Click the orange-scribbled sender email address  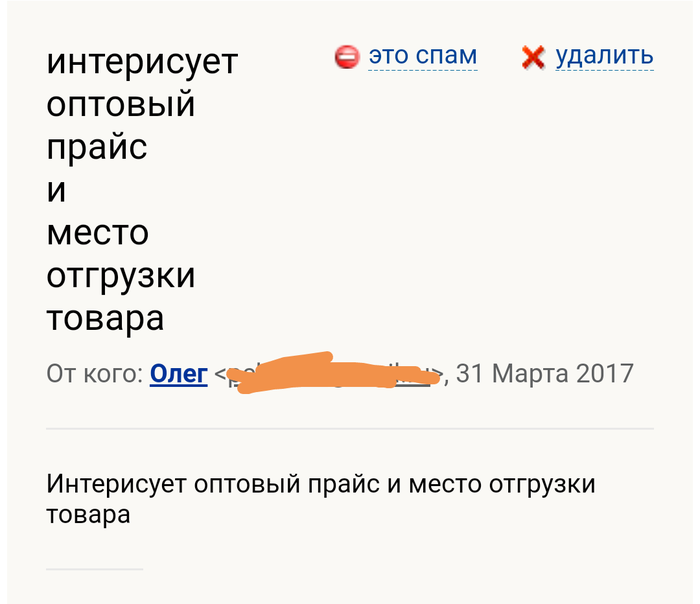(330, 374)
